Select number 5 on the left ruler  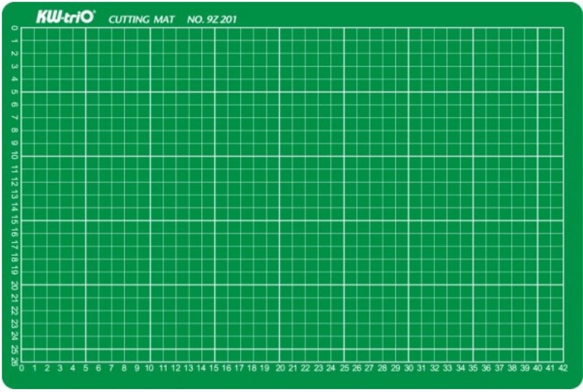14,92
